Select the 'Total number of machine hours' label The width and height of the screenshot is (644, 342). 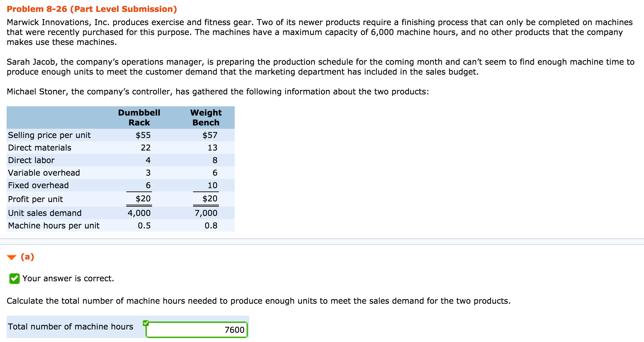click(70, 326)
